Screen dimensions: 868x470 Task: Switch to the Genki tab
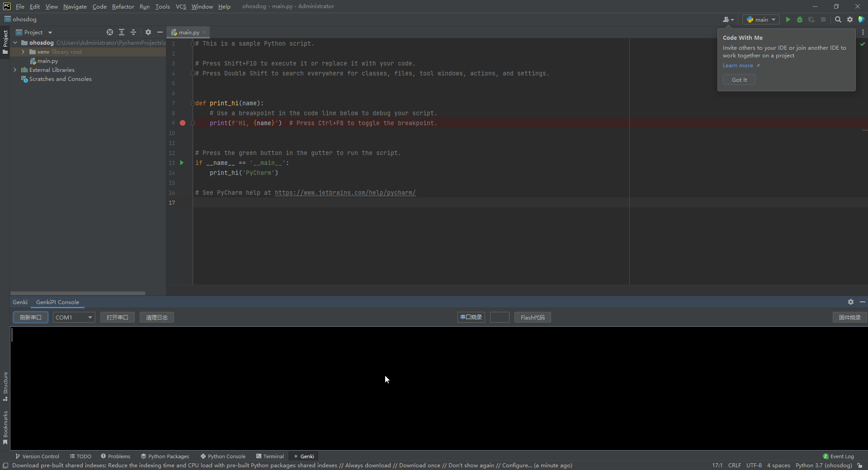pyautogui.click(x=20, y=302)
